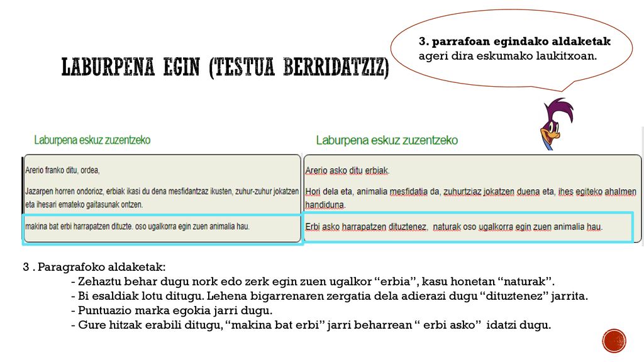
Task: Click the line 'Erbi asko harrapatzen dituztenez, naturak...'
Action: (454, 226)
